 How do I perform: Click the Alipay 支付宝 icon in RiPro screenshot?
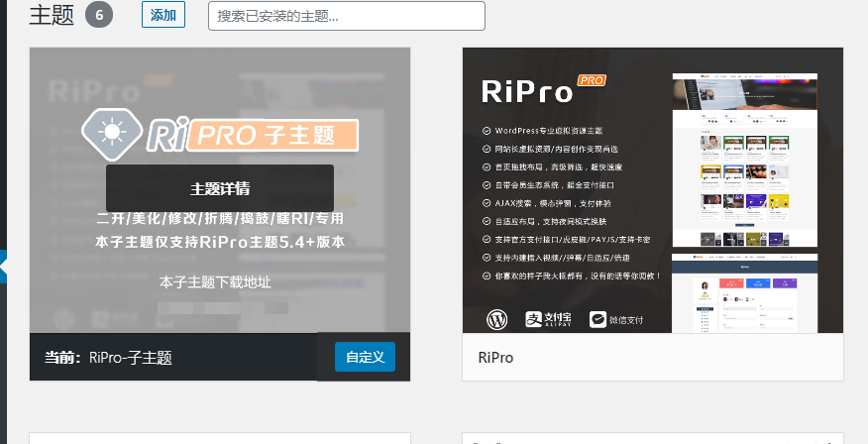(x=548, y=319)
